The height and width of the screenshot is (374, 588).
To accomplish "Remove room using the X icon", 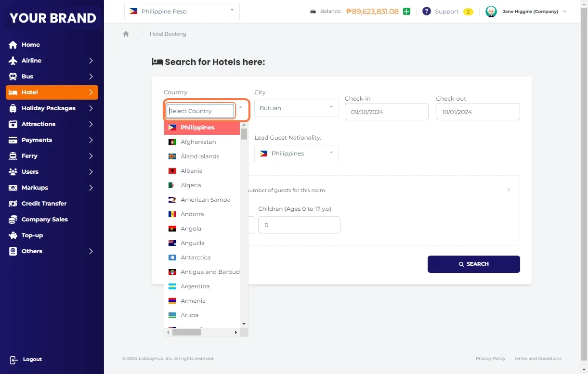I will [x=509, y=190].
